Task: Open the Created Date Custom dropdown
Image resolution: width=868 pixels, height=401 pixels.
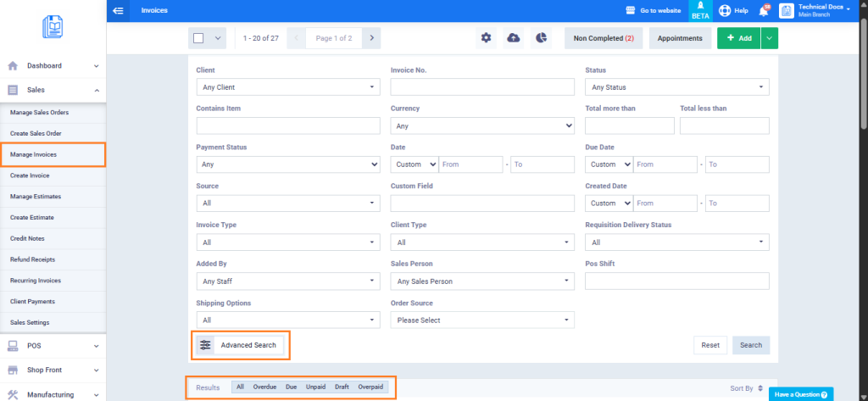Action: [609, 203]
